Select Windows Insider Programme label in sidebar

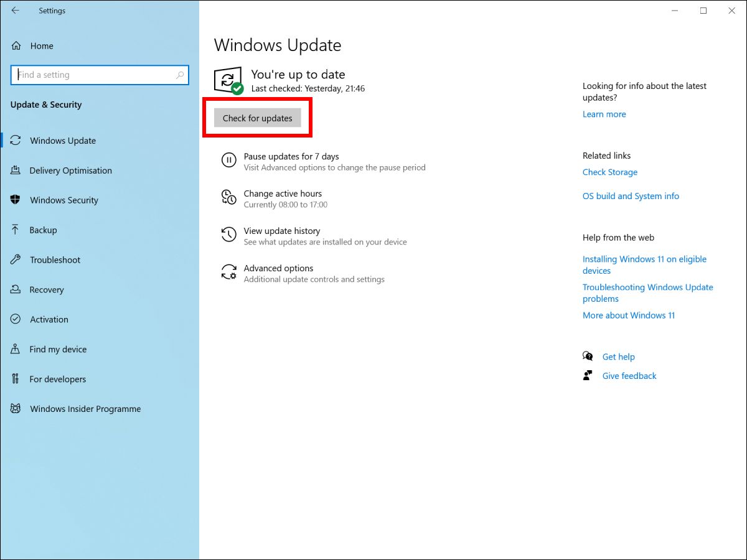(x=85, y=409)
